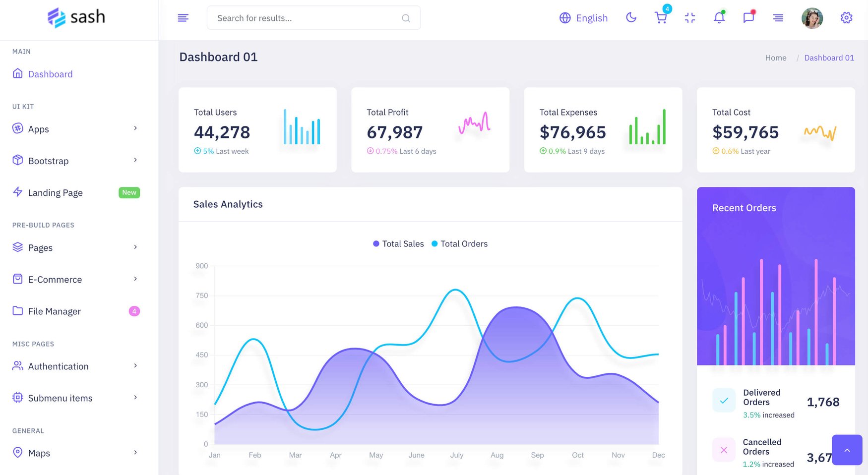Click the Authentication users icon
Image resolution: width=868 pixels, height=475 pixels.
(18, 366)
